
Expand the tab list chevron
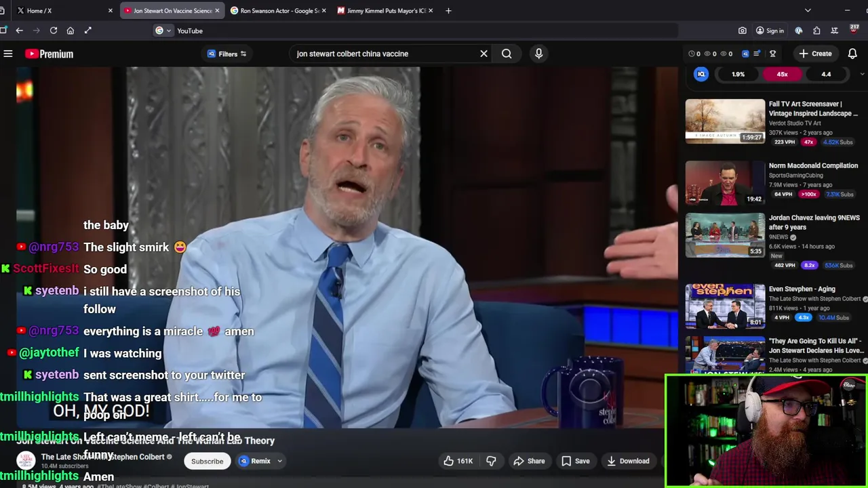coord(808,10)
